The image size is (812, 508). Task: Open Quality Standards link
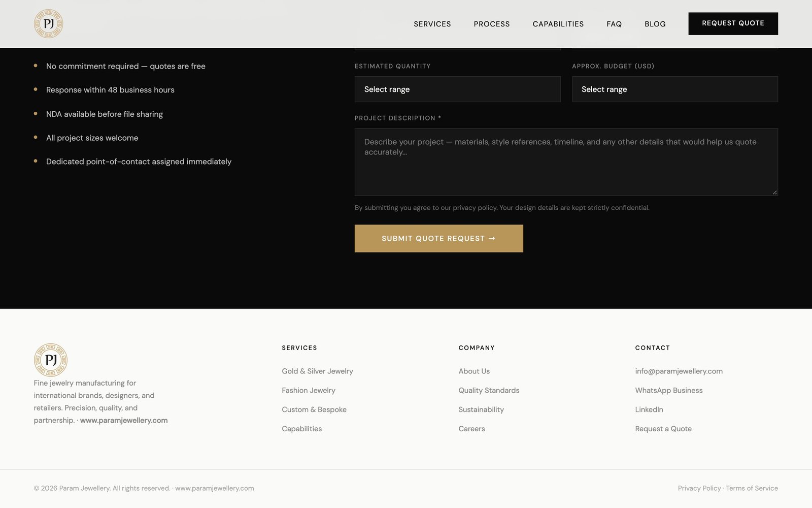tap(489, 391)
